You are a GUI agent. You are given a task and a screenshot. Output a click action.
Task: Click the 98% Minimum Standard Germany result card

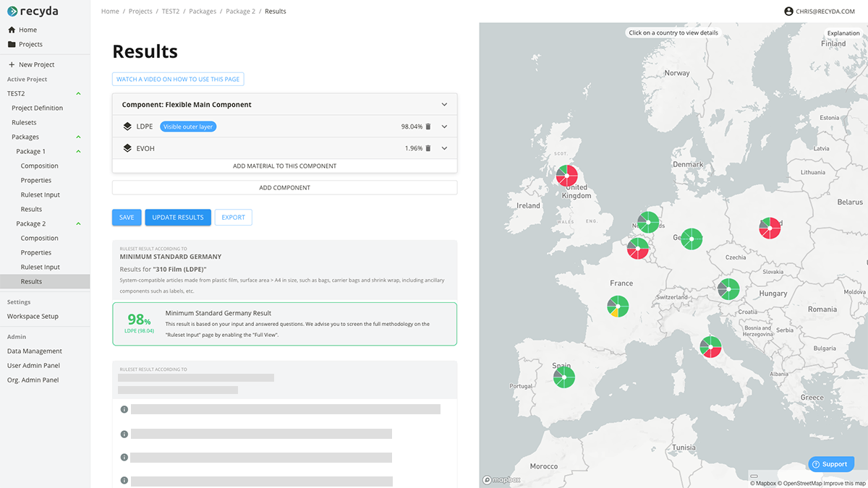(x=285, y=324)
